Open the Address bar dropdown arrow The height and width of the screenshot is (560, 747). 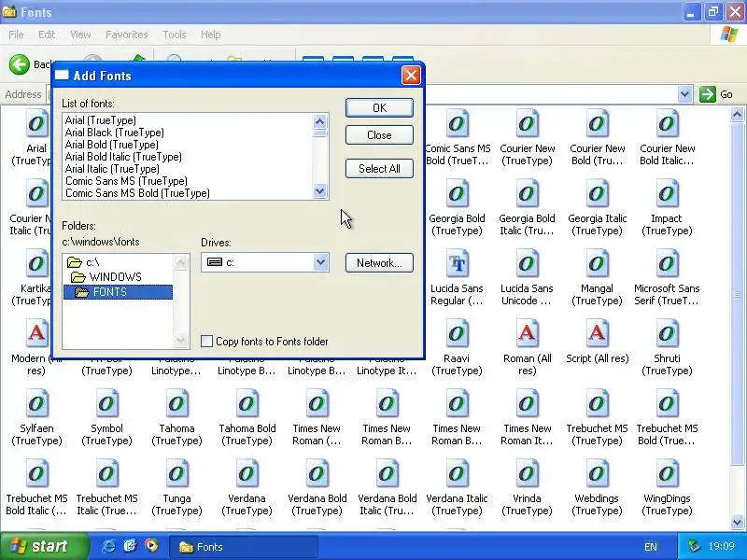pyautogui.click(x=684, y=94)
